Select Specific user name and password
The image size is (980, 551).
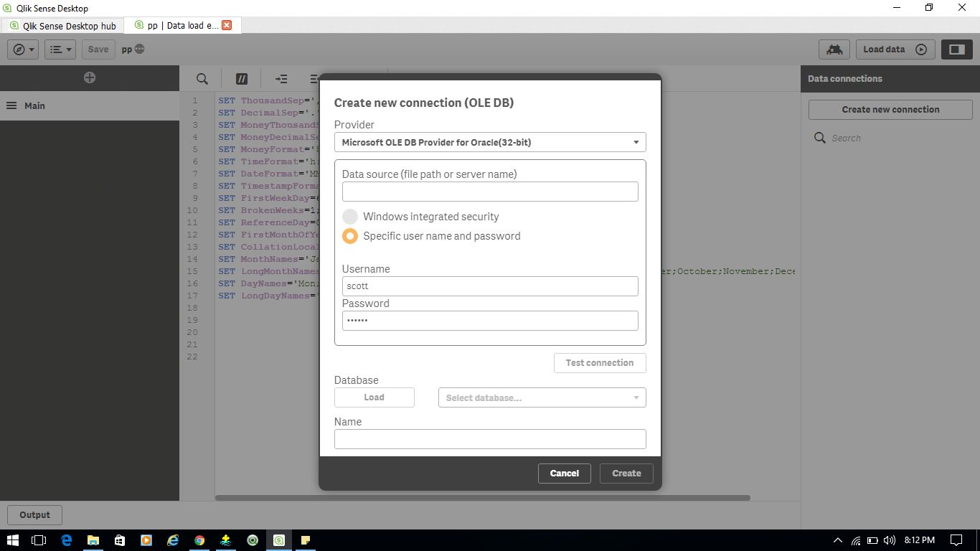tap(350, 236)
